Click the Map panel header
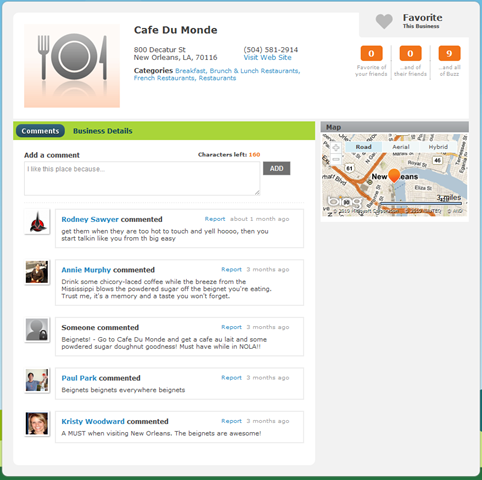This screenshot has height=480, width=482. coord(395,127)
